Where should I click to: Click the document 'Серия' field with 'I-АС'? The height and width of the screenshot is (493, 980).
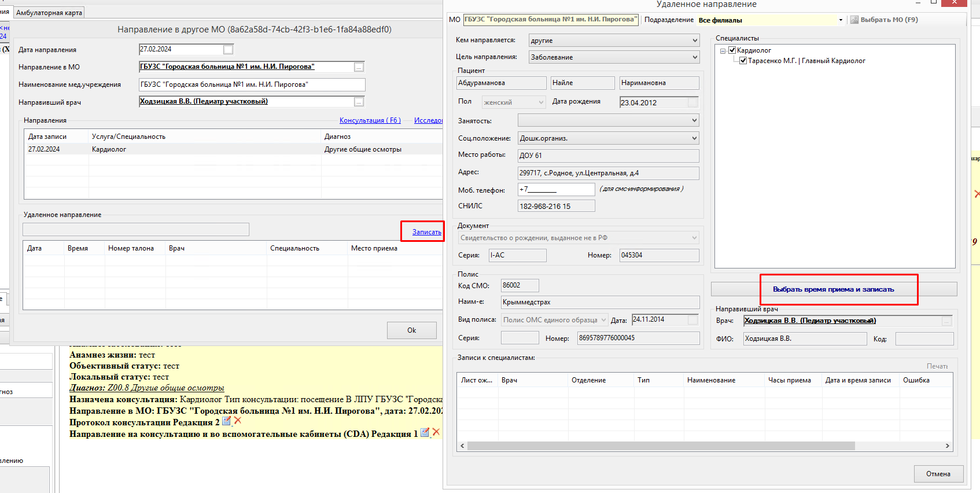pos(518,255)
